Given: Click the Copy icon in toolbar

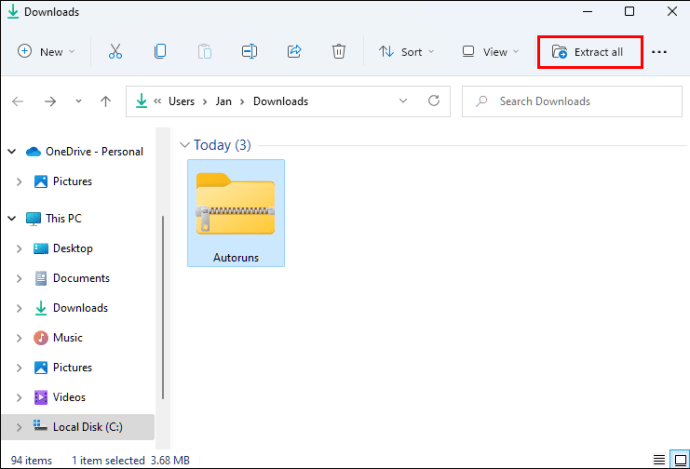Looking at the screenshot, I should [160, 52].
